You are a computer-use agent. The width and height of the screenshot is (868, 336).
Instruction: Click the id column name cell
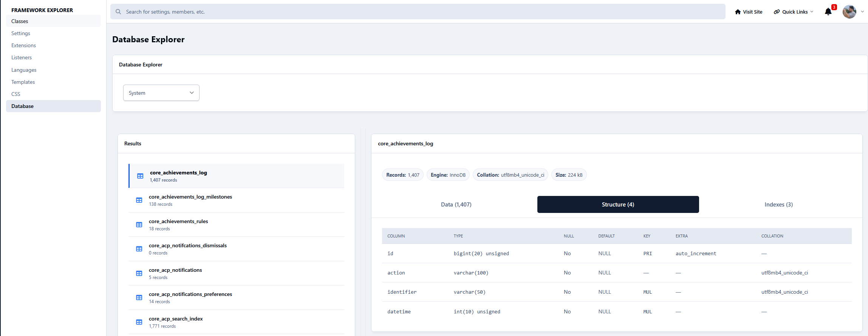(390, 253)
